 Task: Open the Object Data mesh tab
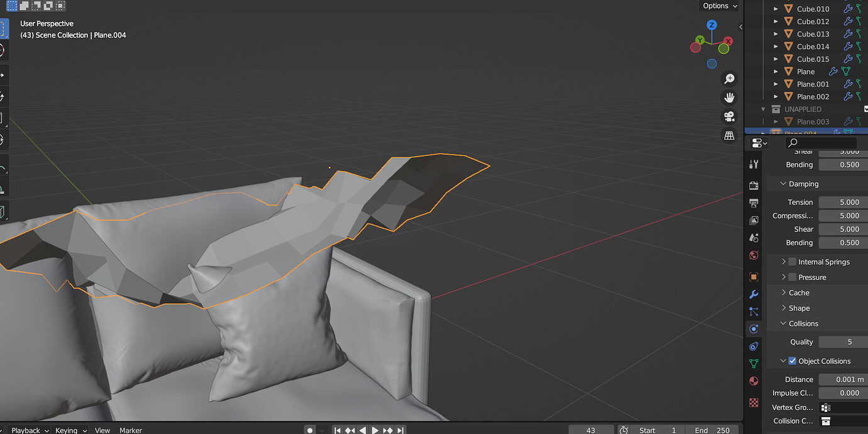(754, 364)
